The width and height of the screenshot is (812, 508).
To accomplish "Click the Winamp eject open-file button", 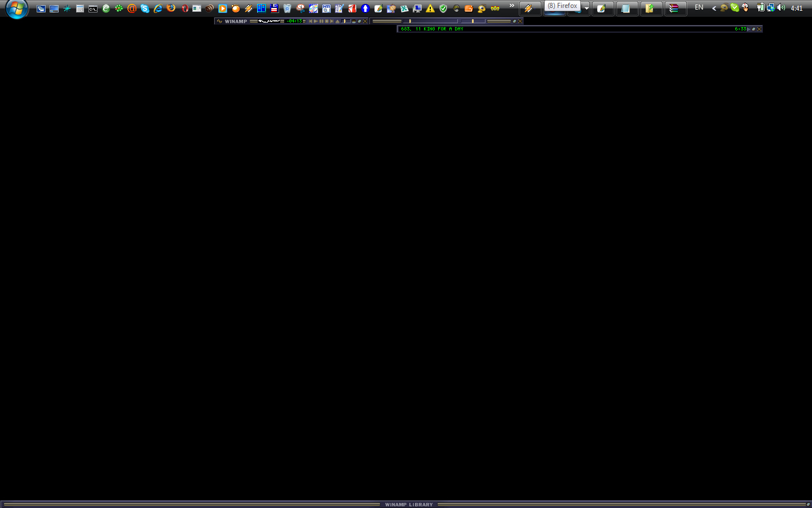I will point(337,21).
